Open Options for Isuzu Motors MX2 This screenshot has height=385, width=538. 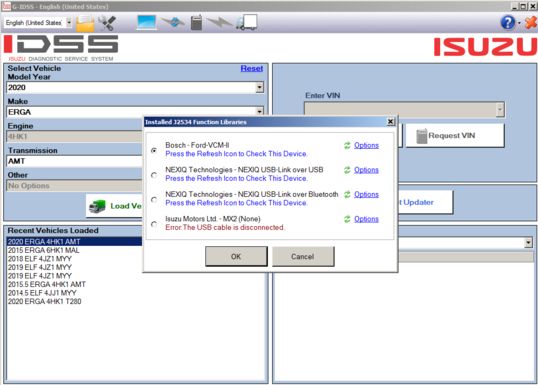click(x=366, y=219)
